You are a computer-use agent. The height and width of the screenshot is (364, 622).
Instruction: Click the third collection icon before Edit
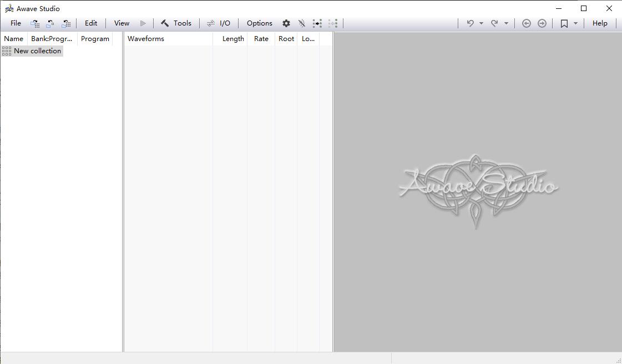click(67, 23)
